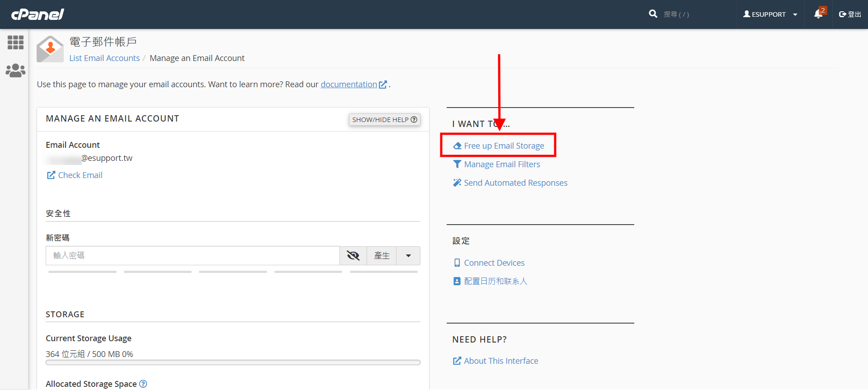This screenshot has height=390, width=868.
Task: Open Send Automated Responses
Action: (515, 183)
